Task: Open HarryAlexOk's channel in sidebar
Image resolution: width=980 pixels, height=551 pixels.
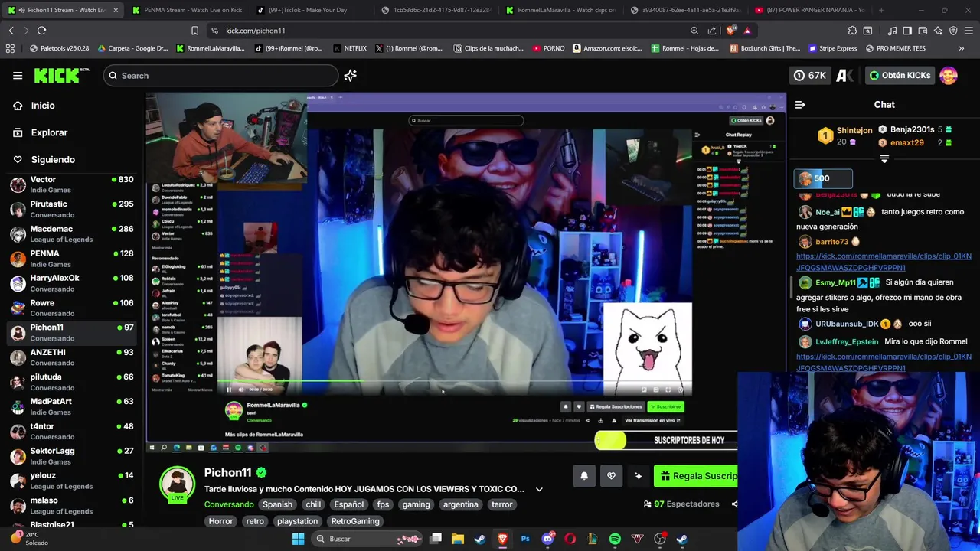Action: [x=72, y=283]
